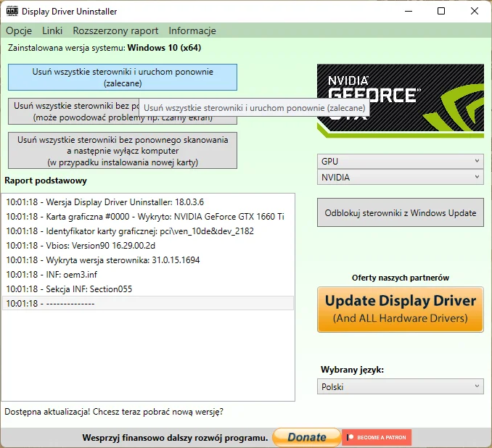This screenshot has height=448, width=492.
Task: Select log row Karta graficzna #0000 GTX 1660 Ti
Action: [148, 217]
